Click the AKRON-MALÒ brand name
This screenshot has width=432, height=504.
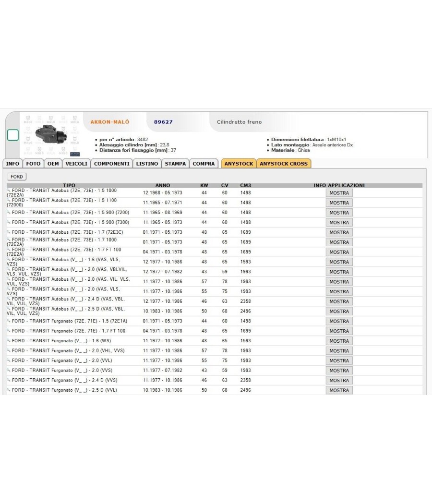pos(110,122)
